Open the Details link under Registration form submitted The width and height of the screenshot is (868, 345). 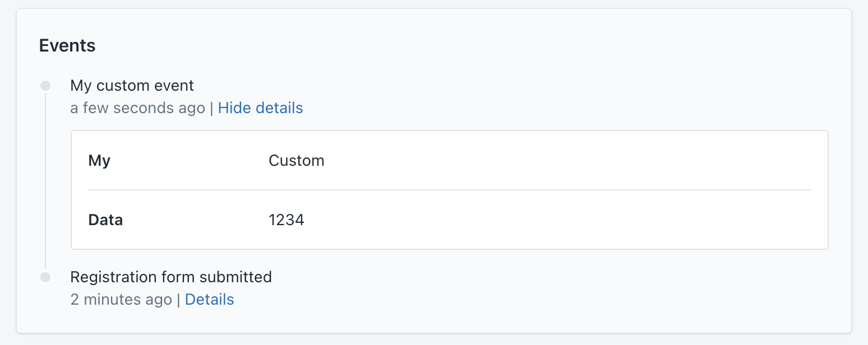(209, 299)
